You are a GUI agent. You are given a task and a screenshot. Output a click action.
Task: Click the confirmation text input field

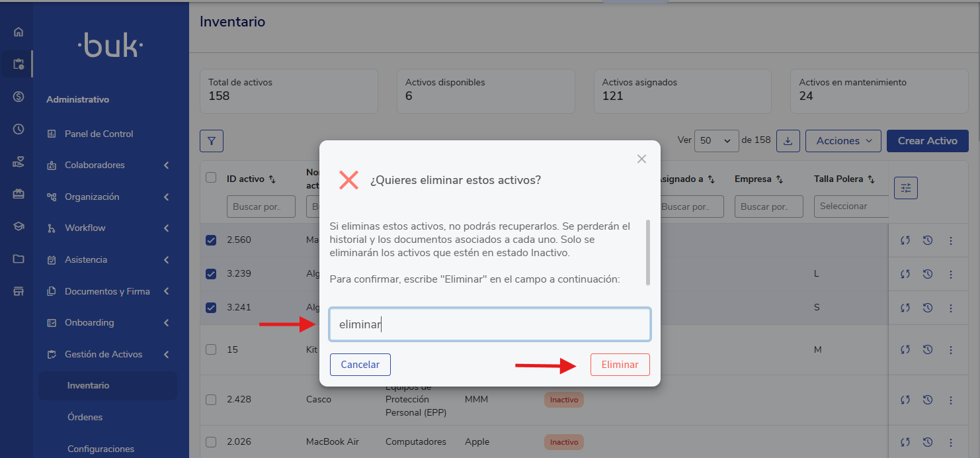489,324
